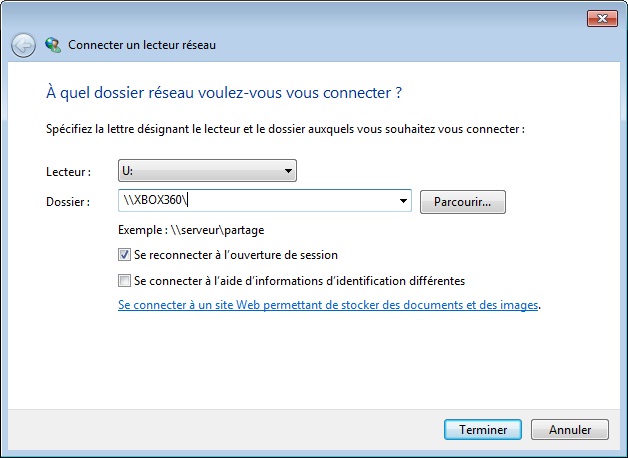
Task: Open folder browser with Parcourir button
Action: 463,202
